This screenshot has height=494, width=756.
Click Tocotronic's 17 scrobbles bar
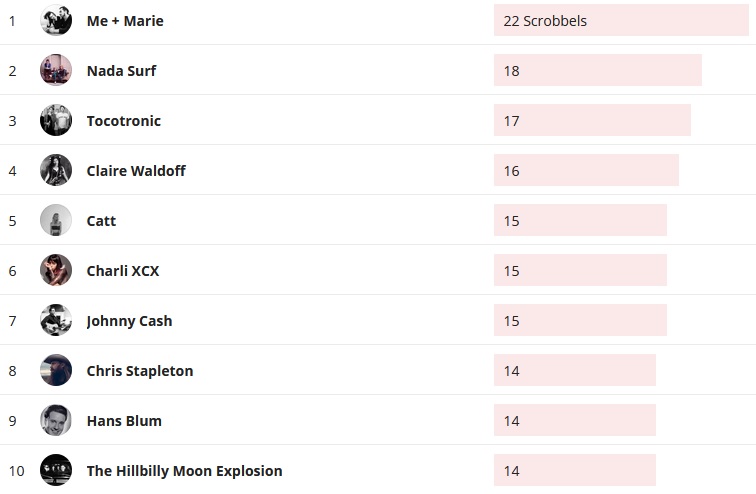[x=591, y=120]
